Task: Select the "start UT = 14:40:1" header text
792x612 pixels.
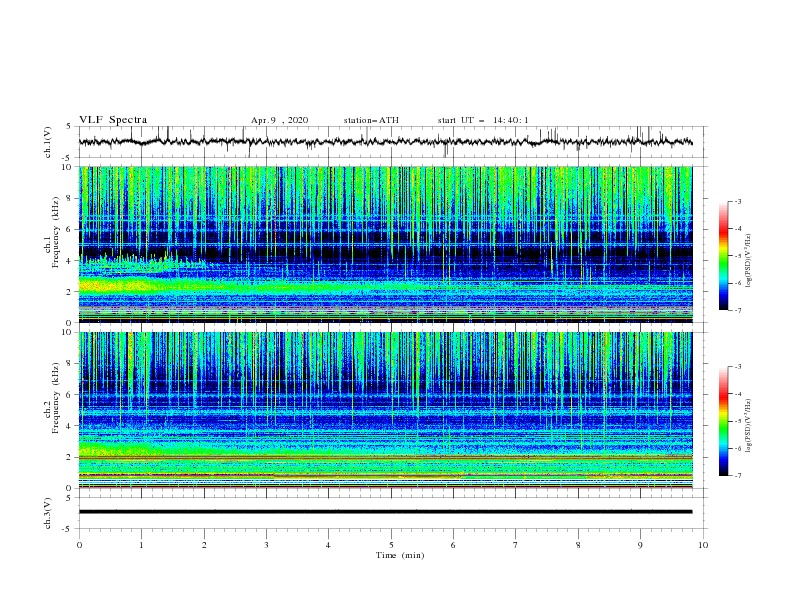Action: pos(483,120)
